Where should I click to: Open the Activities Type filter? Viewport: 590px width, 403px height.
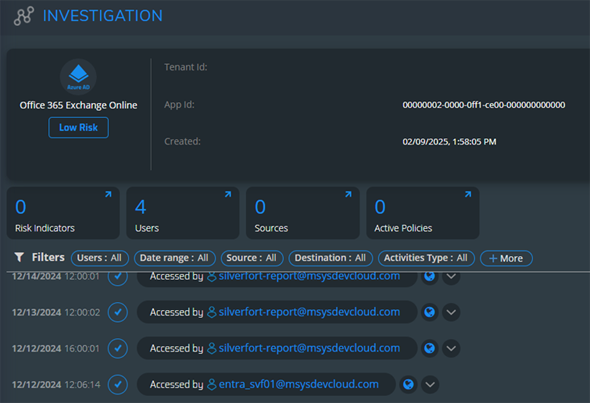(x=426, y=258)
